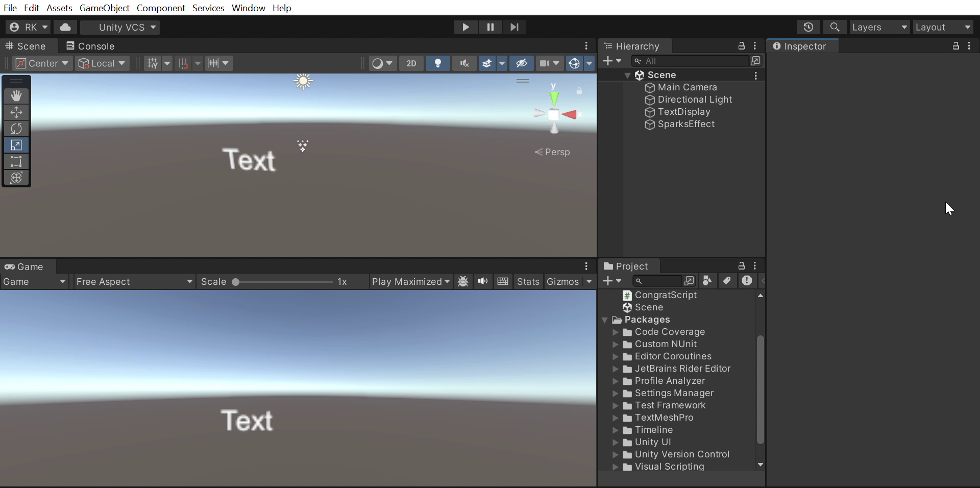Select SparksEffect in the Hierarchy
The image size is (980, 488).
686,124
